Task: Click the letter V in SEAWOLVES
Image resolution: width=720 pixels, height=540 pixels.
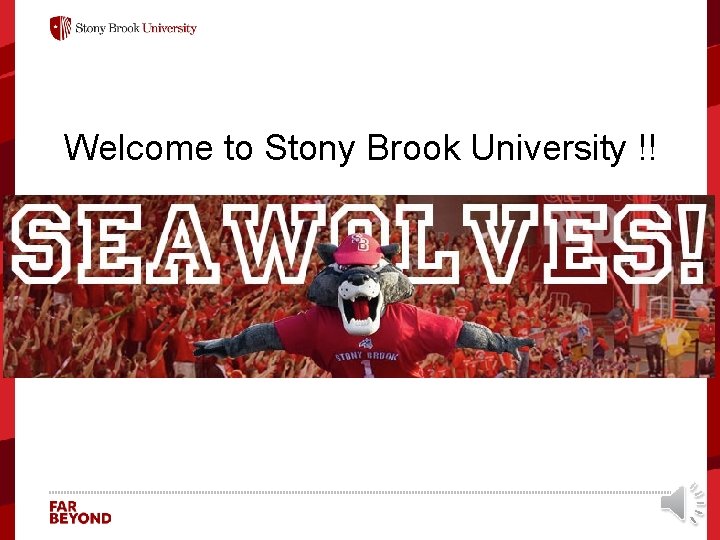Action: [500, 244]
